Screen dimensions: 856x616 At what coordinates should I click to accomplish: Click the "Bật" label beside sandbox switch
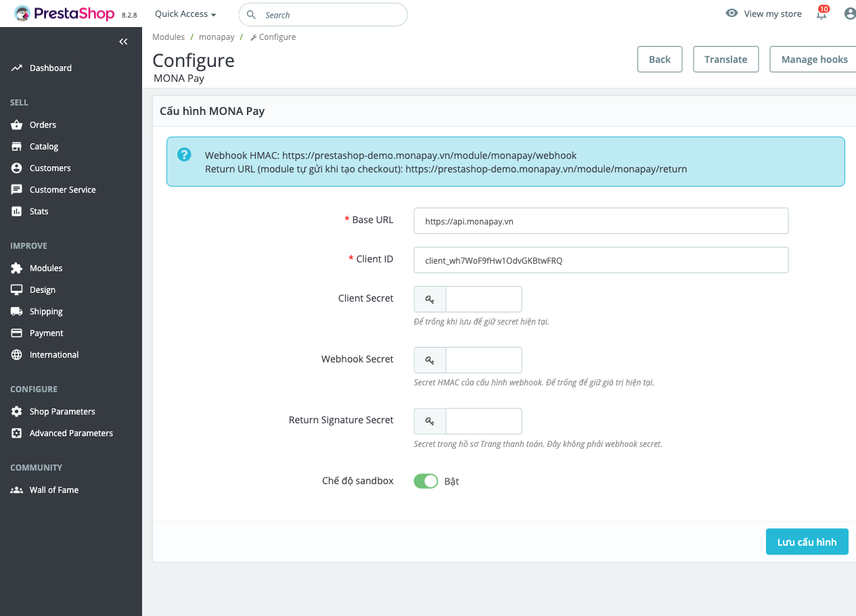(452, 481)
